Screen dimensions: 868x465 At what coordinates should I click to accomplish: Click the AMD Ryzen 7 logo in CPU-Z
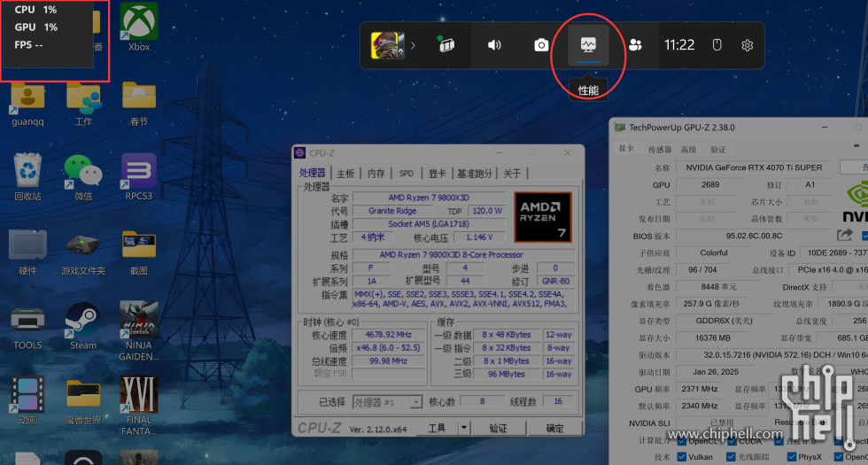(542, 217)
